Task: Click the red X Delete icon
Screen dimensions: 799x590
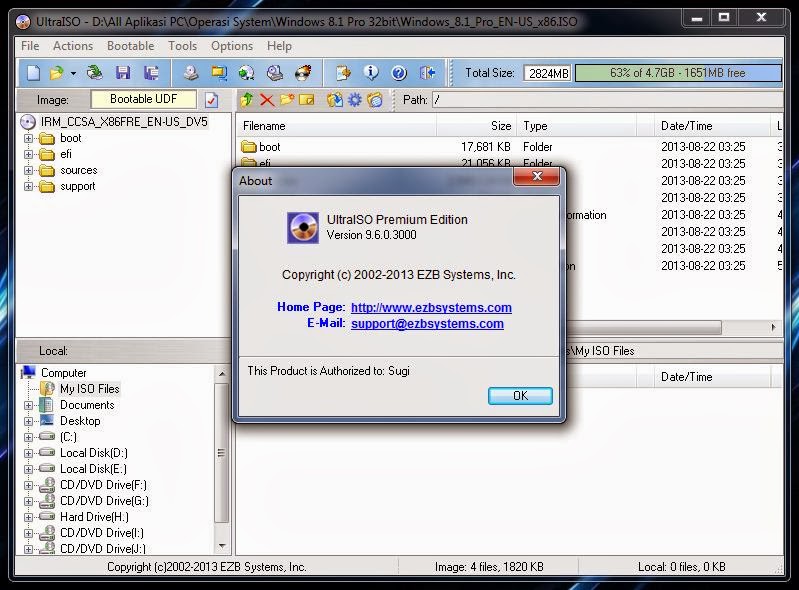Action: pos(267,99)
